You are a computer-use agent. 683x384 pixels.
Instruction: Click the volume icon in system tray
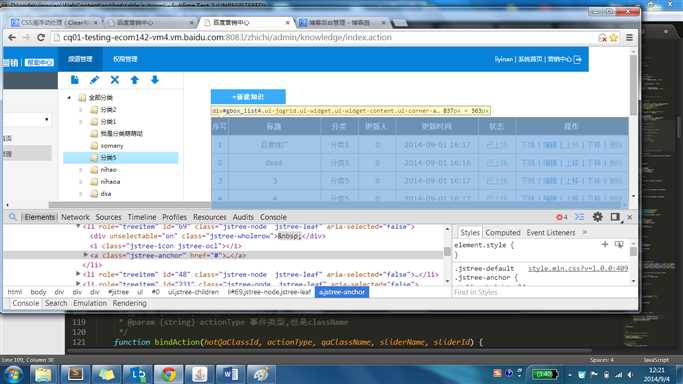(630, 374)
